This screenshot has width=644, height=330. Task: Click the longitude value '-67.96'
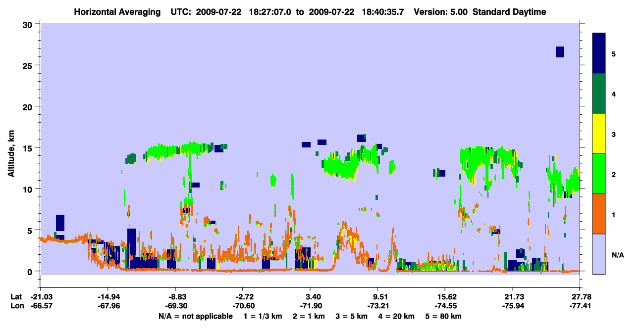pos(108,306)
